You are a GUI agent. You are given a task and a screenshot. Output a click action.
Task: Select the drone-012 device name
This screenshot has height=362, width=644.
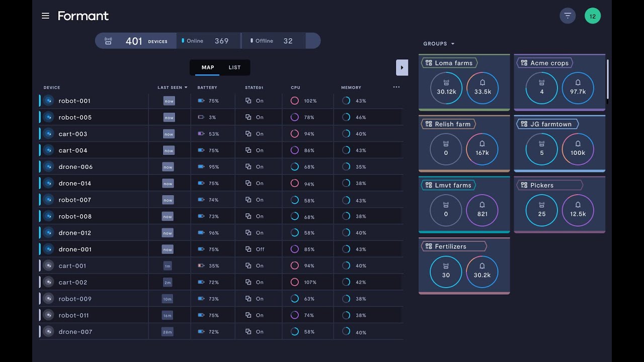click(75, 233)
